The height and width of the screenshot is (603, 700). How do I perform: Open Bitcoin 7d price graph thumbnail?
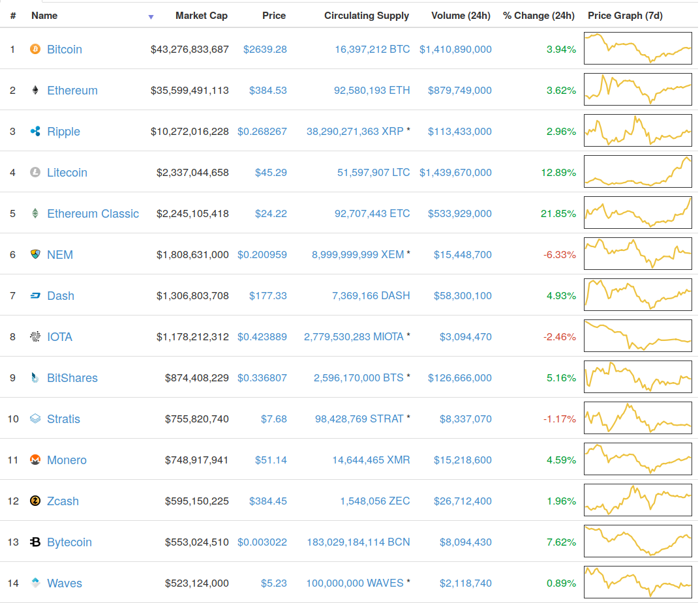(638, 48)
